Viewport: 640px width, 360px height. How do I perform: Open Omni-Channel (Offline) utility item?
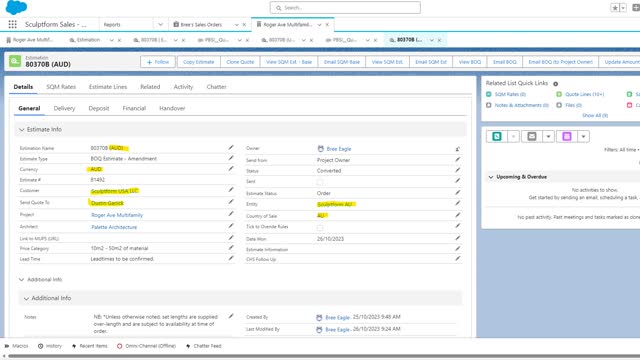[x=146, y=346]
